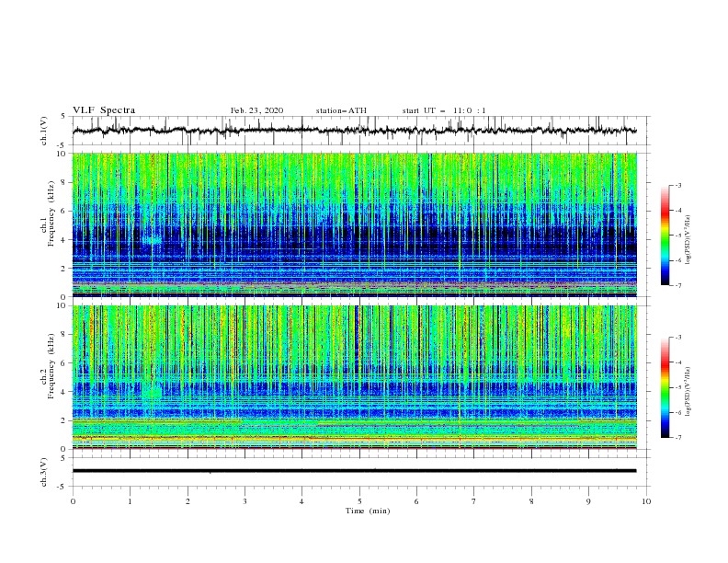Click the "-3" tick on lower colorbar

point(677,338)
